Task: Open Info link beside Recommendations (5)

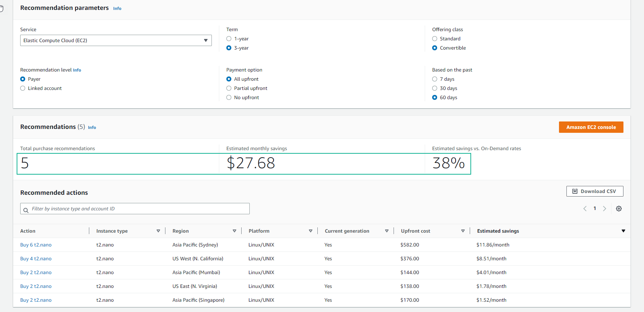Action: point(92,127)
